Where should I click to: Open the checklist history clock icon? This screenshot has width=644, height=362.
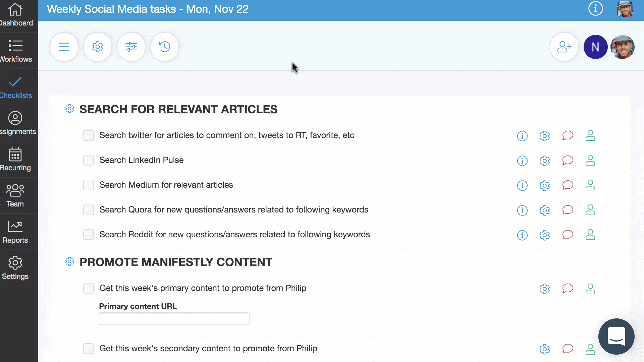click(x=165, y=47)
